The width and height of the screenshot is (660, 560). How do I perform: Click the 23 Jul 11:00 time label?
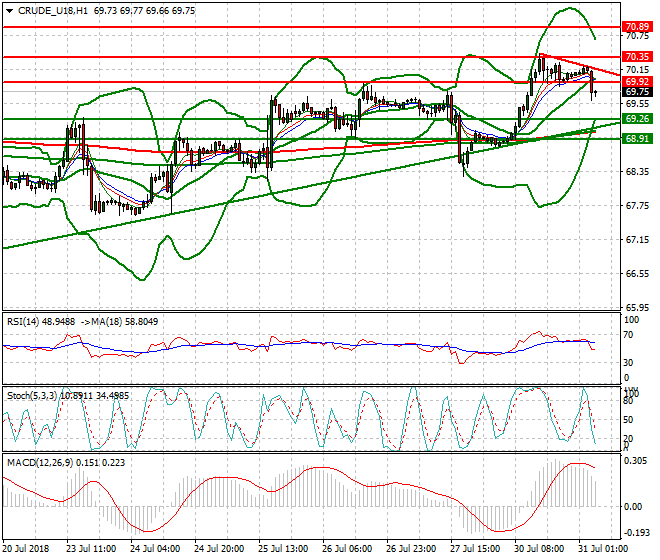[91, 549]
